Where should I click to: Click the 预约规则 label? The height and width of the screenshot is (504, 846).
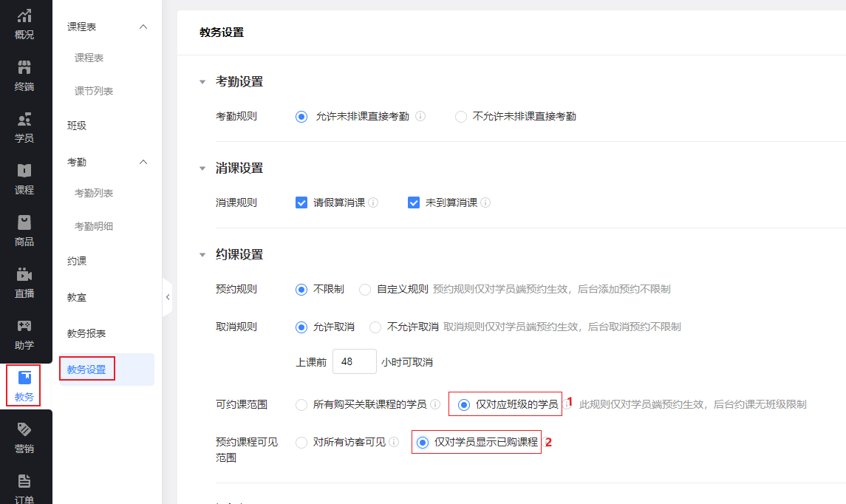coord(236,289)
